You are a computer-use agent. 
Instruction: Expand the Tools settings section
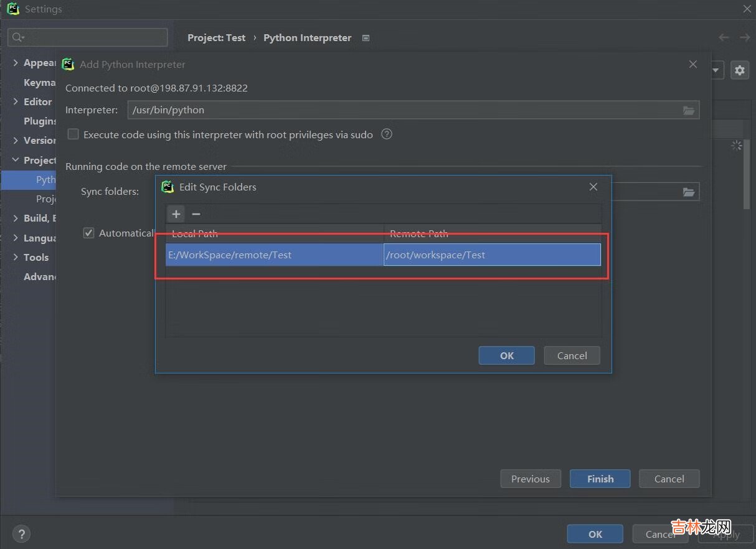tap(16, 257)
